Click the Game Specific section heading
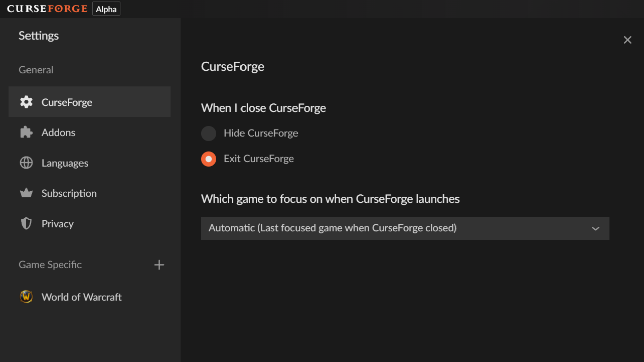This screenshot has width=644, height=362. (50, 265)
